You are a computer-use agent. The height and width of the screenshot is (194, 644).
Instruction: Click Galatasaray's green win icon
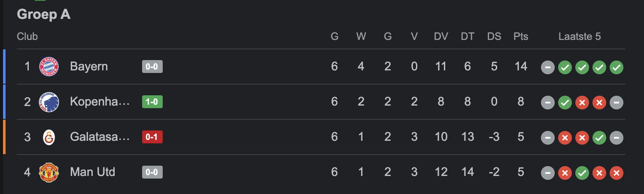tap(599, 138)
